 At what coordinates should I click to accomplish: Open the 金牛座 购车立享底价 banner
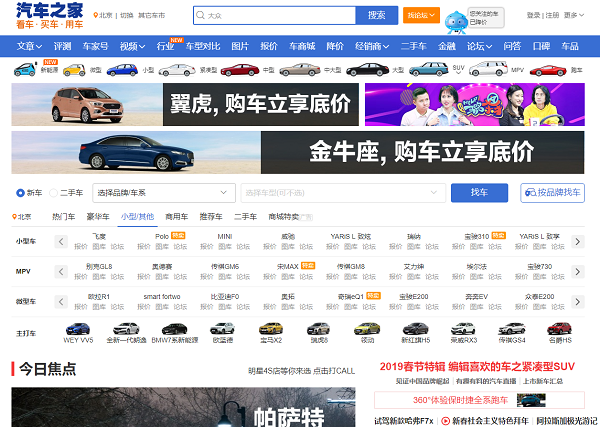[x=298, y=153]
